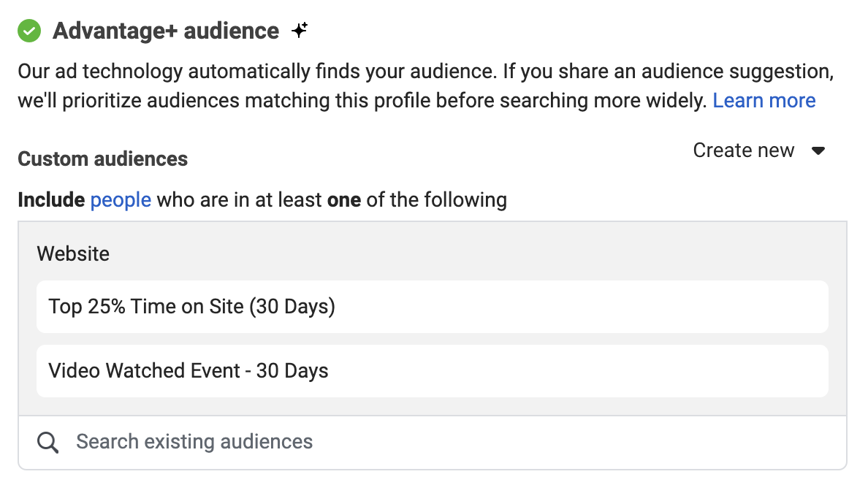Click the chevron arrow beside Create new
The image size is (868, 485).
pyautogui.click(x=819, y=150)
